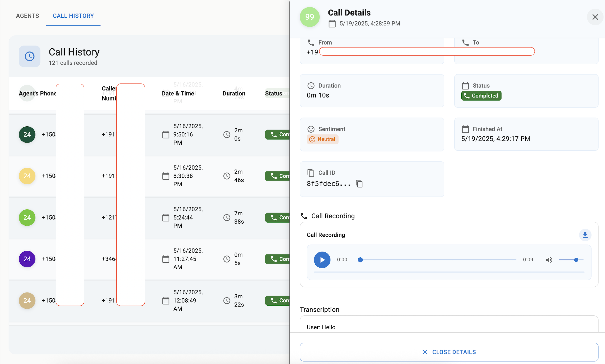Click the Finished At 5/19/2025, 4:29:17 PM value
This screenshot has height=364, width=605.
495,139
